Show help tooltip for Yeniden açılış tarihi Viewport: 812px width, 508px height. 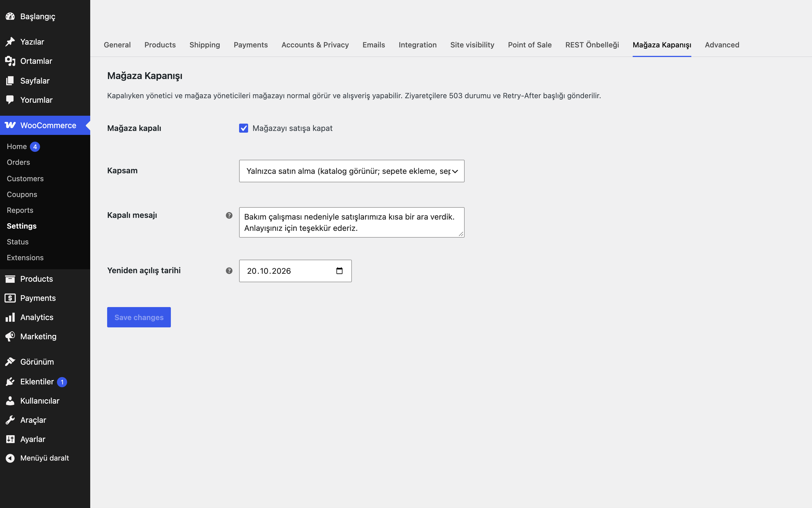(x=229, y=271)
